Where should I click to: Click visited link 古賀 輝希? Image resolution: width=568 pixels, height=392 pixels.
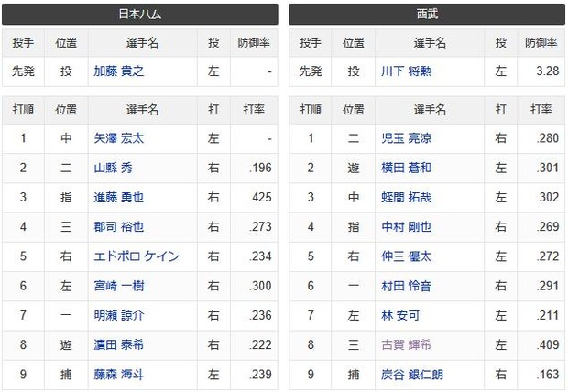coord(406,345)
